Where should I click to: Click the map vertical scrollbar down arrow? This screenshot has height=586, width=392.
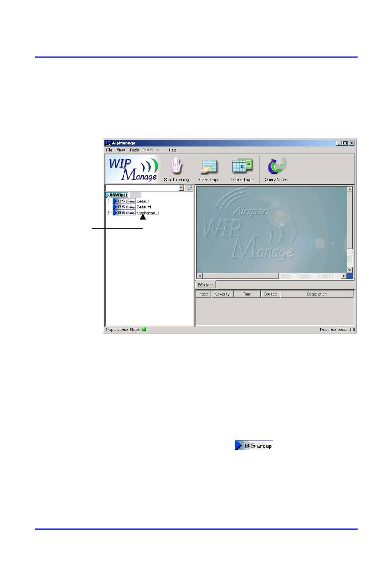349,270
